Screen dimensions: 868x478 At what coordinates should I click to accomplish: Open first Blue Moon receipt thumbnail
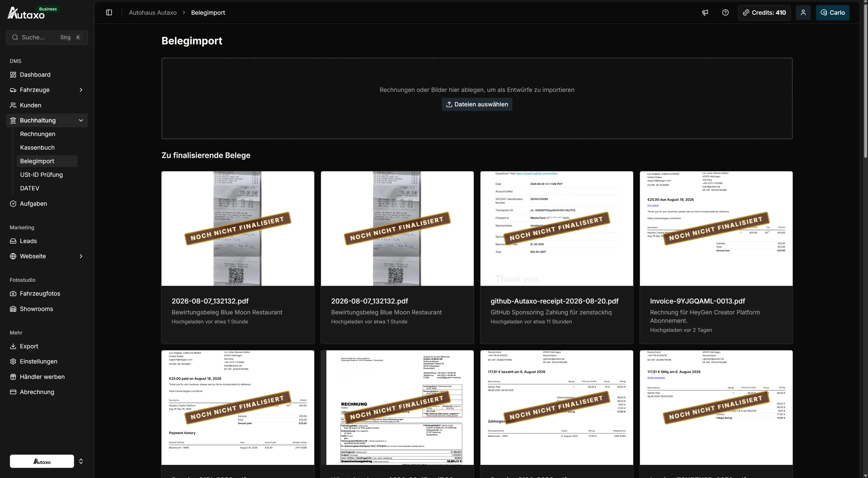(x=238, y=229)
